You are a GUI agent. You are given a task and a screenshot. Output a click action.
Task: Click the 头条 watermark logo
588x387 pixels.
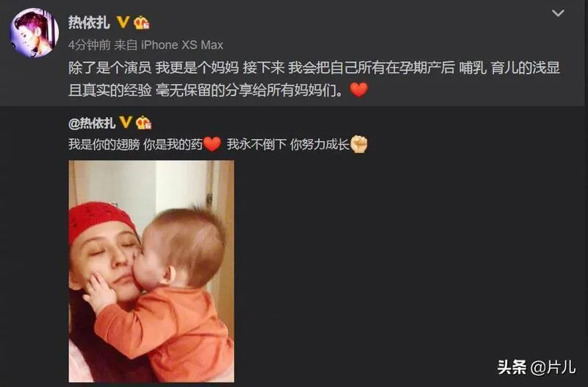[512, 367]
